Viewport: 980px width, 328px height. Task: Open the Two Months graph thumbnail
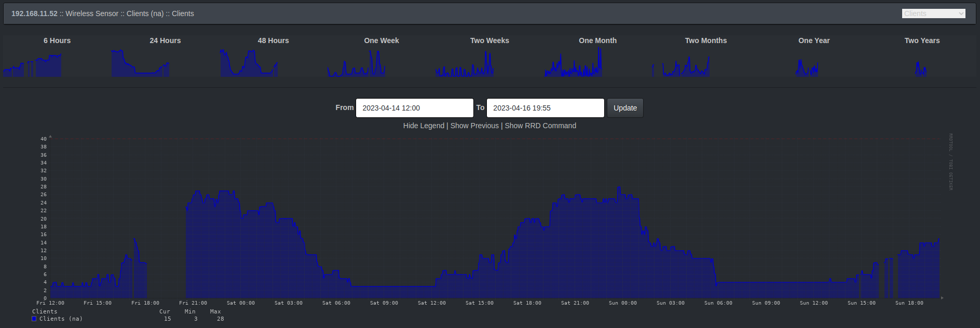682,64
